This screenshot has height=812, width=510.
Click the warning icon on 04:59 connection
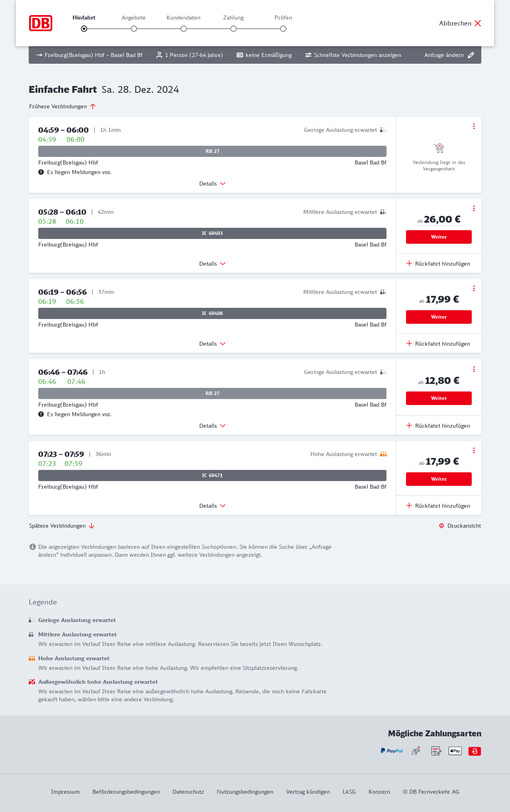[x=41, y=172]
